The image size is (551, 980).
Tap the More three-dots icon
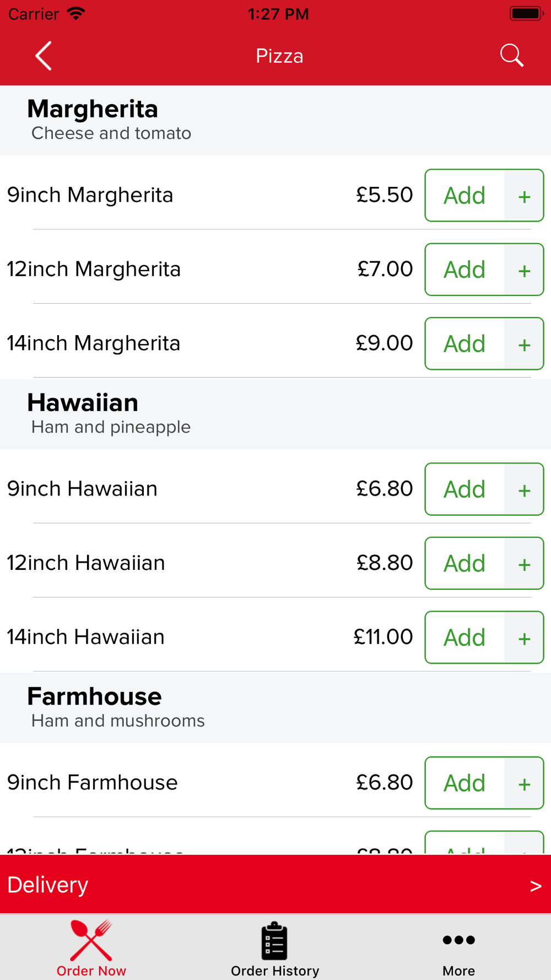(458, 940)
